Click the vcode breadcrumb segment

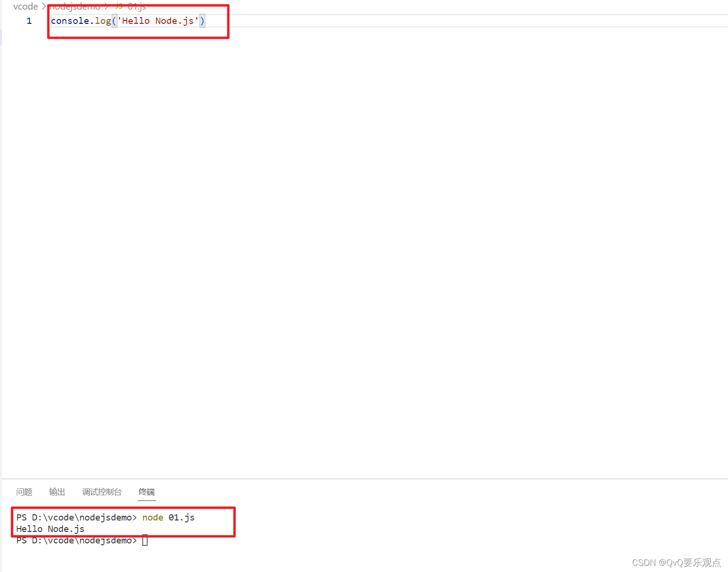[x=26, y=6]
